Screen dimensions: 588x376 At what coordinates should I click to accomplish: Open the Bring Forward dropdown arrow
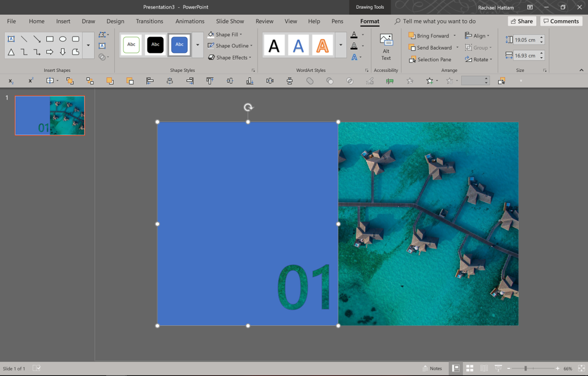point(455,35)
